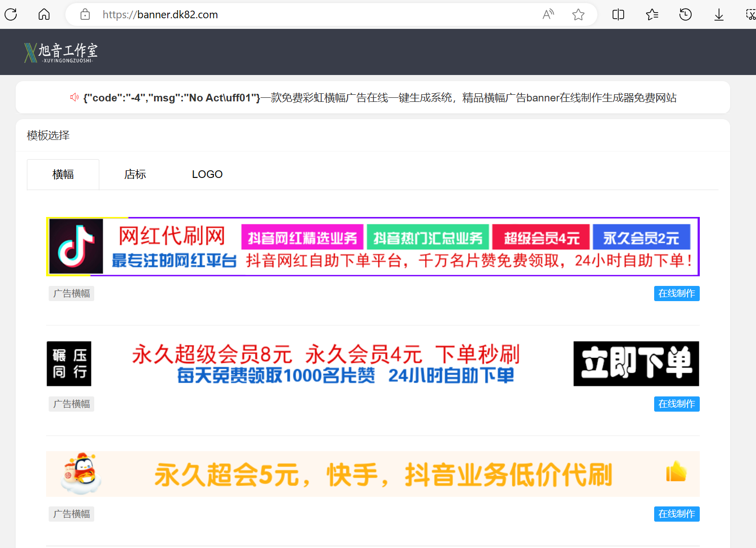Open the screenshot tool icon
This screenshot has width=756, height=548.
pos(751,15)
